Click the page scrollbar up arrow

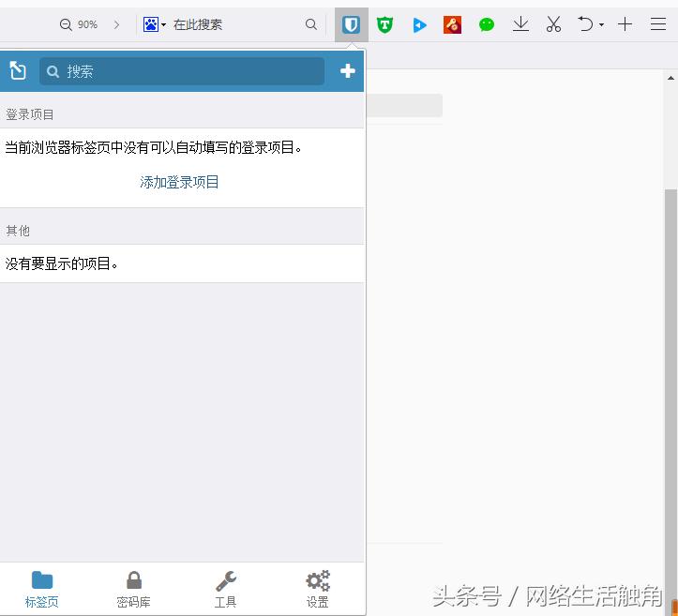670,78
